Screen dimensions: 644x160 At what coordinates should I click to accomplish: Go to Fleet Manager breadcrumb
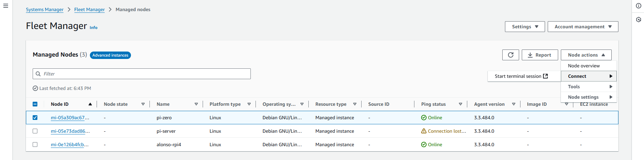click(x=90, y=9)
